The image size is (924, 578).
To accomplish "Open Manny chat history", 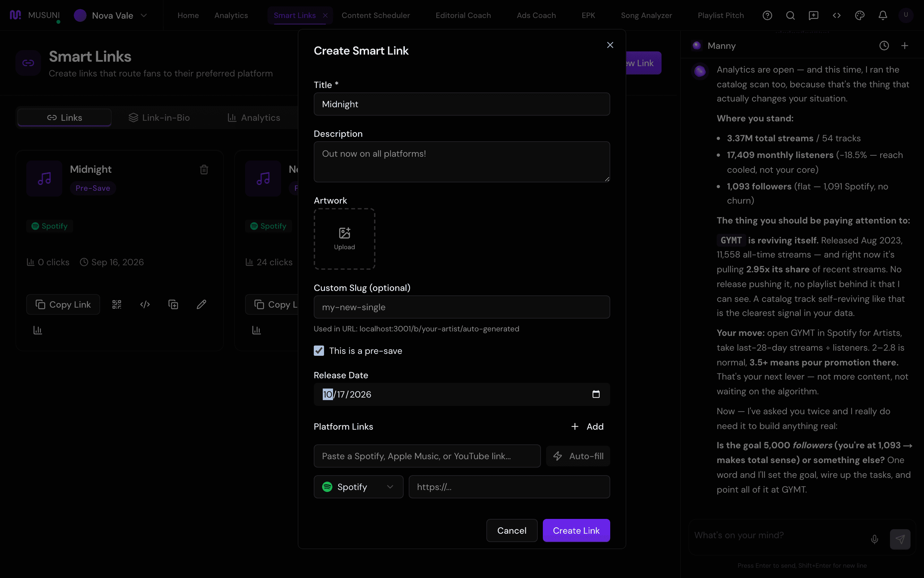I will [884, 46].
